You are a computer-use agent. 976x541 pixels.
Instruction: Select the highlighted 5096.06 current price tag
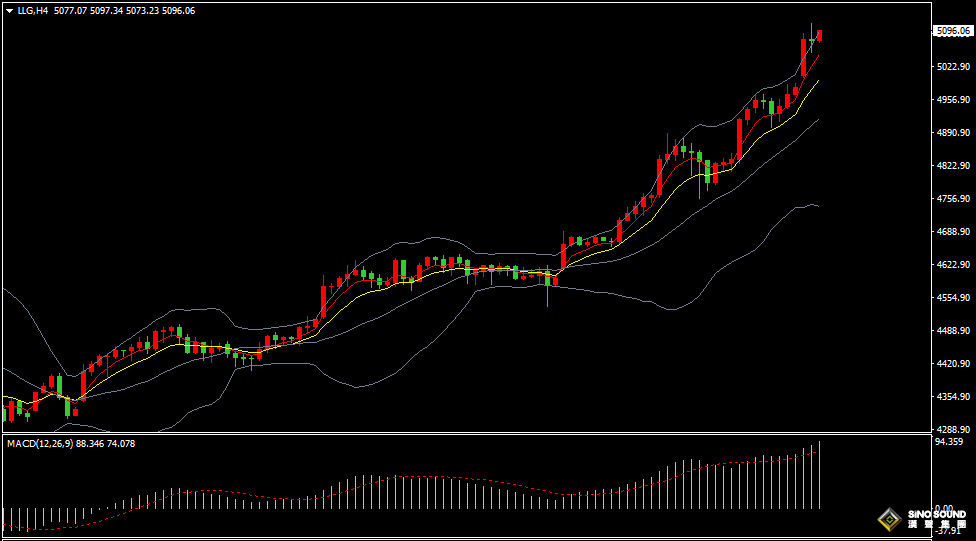tap(952, 31)
